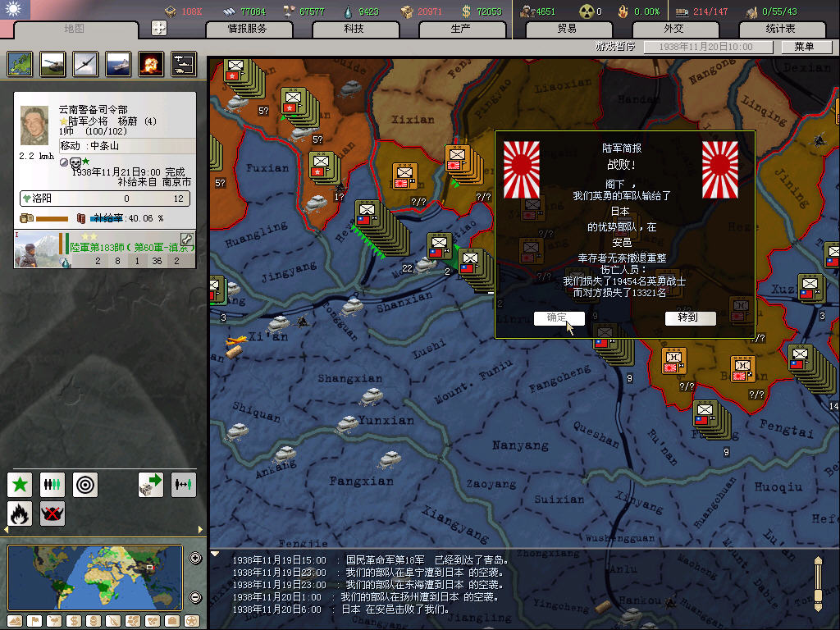The width and height of the screenshot is (840, 630).
Task: Click the black flame icon
Action: [x=20, y=514]
